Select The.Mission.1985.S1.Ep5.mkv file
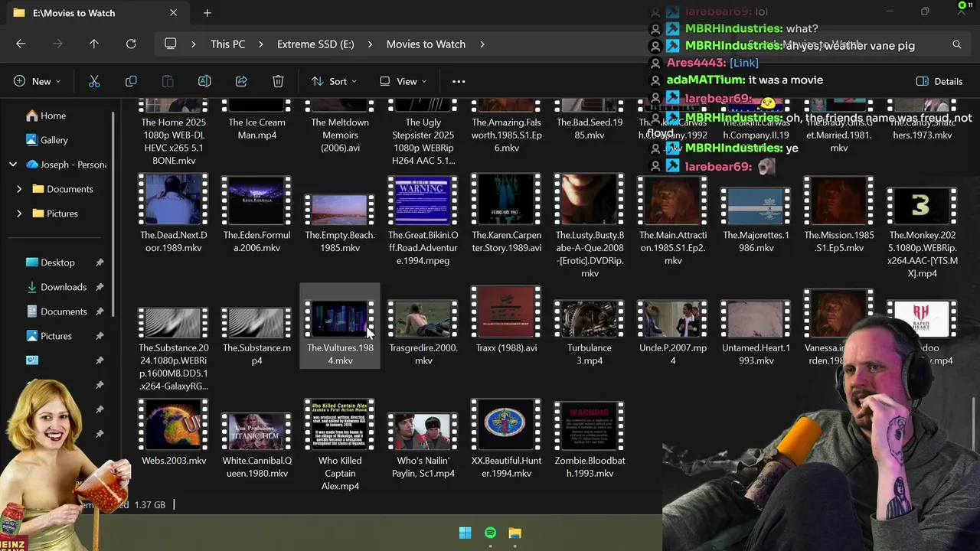 coord(839,214)
